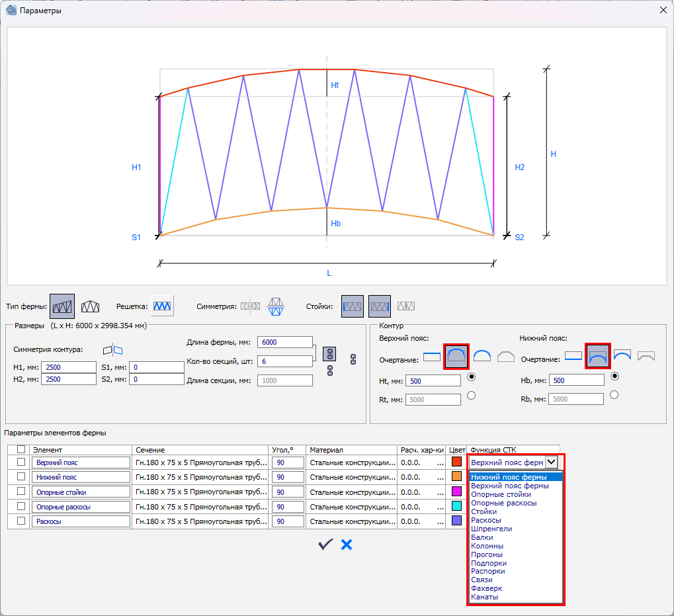Image resolution: width=674 pixels, height=616 pixels.
Task: Collapse the Функция СТК dropdown arrow
Action: click(550, 462)
